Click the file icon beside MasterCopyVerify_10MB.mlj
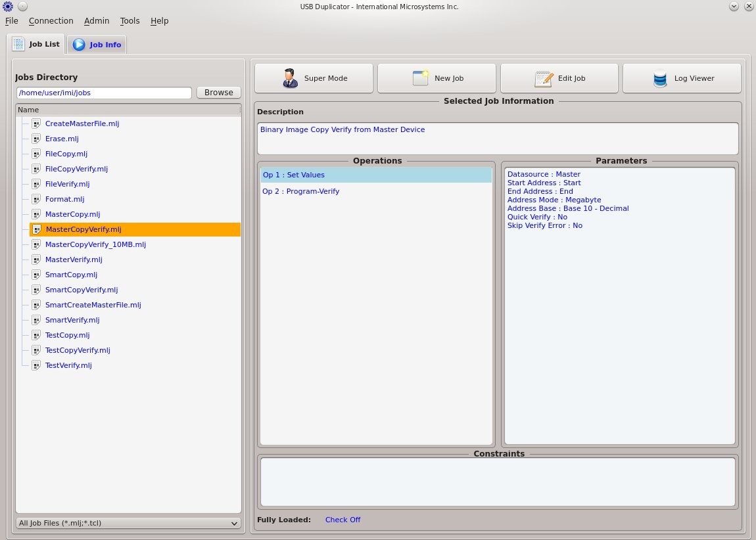This screenshot has width=756, height=540. point(36,244)
